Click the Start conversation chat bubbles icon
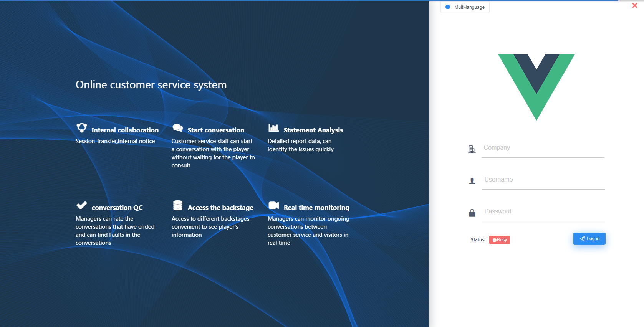This screenshot has width=644, height=327. point(178,128)
